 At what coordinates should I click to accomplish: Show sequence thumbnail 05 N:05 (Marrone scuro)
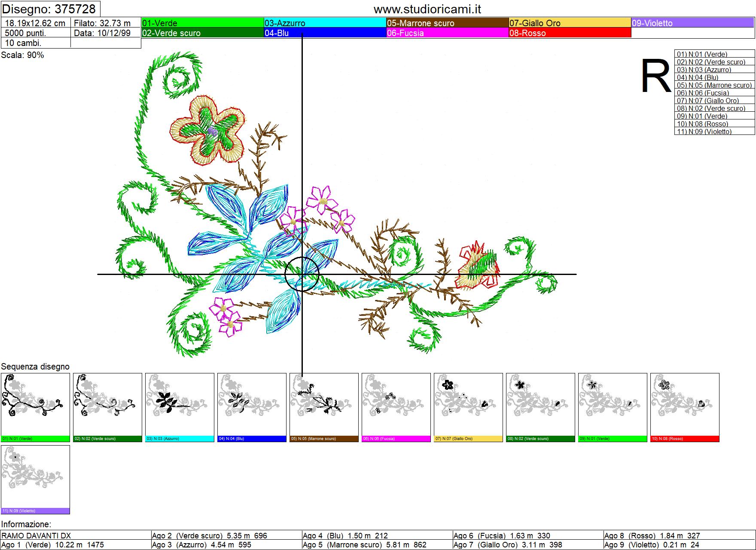[x=324, y=407]
